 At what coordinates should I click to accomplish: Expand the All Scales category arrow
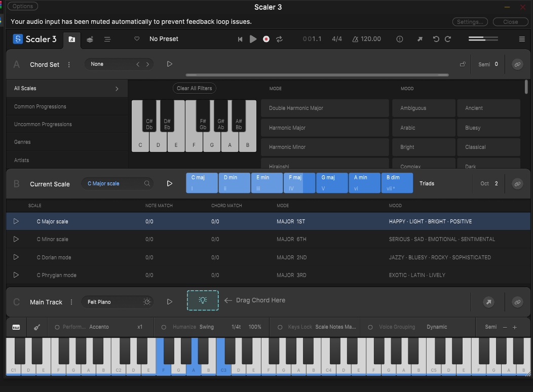point(117,89)
